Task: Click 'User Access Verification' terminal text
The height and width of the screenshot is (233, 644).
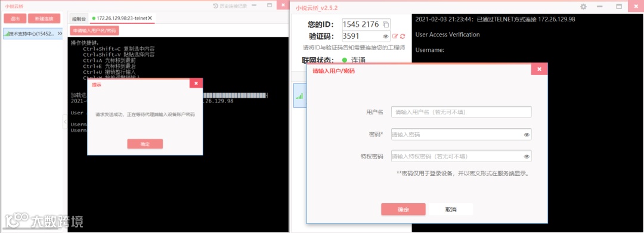Action: point(447,35)
